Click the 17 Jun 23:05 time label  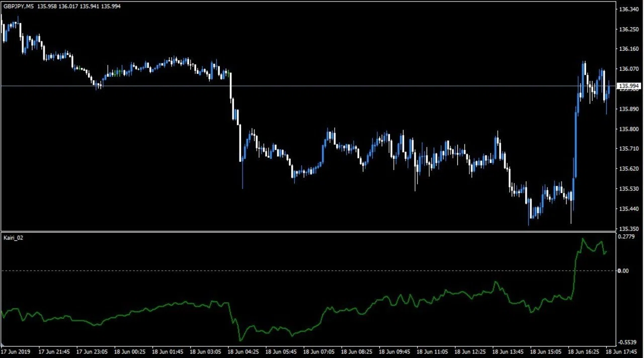click(91, 351)
